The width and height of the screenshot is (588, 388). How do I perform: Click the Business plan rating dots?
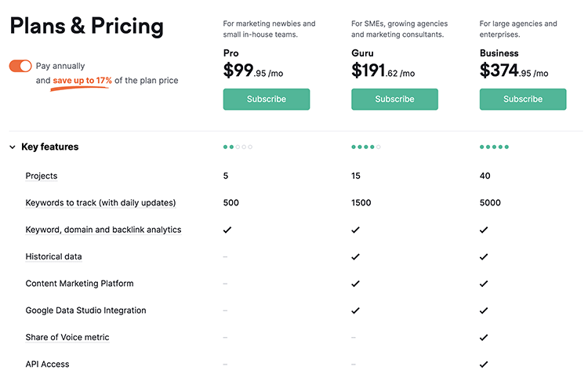pos(495,147)
